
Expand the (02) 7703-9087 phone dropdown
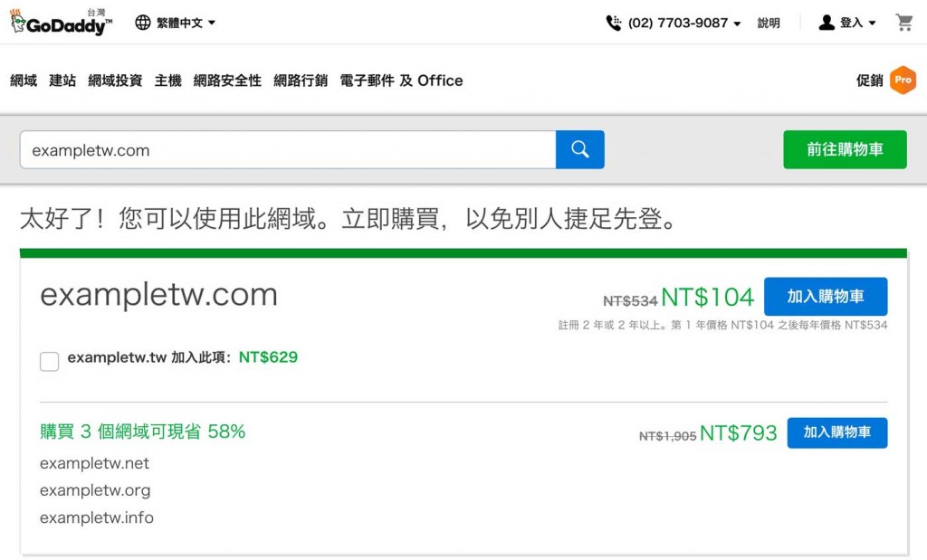click(x=684, y=23)
